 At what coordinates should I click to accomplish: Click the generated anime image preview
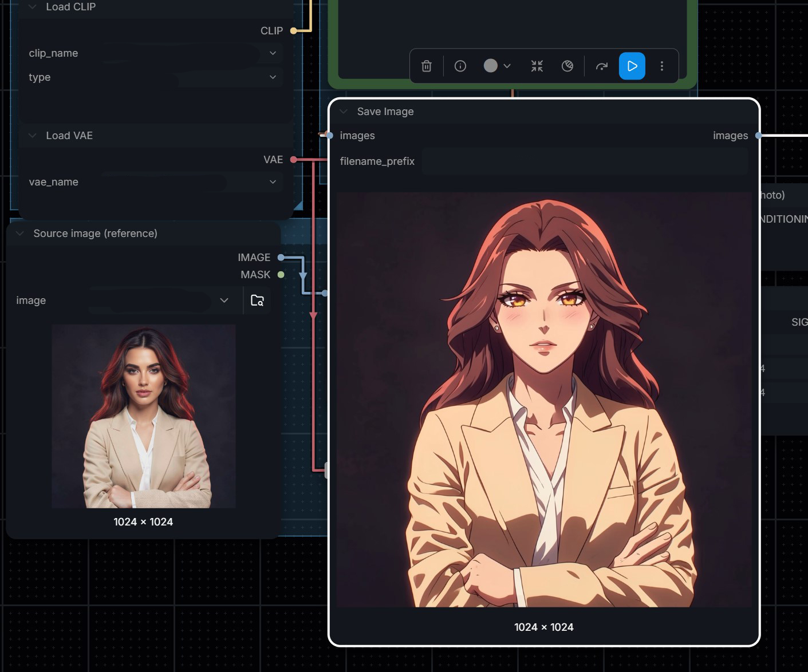click(544, 400)
